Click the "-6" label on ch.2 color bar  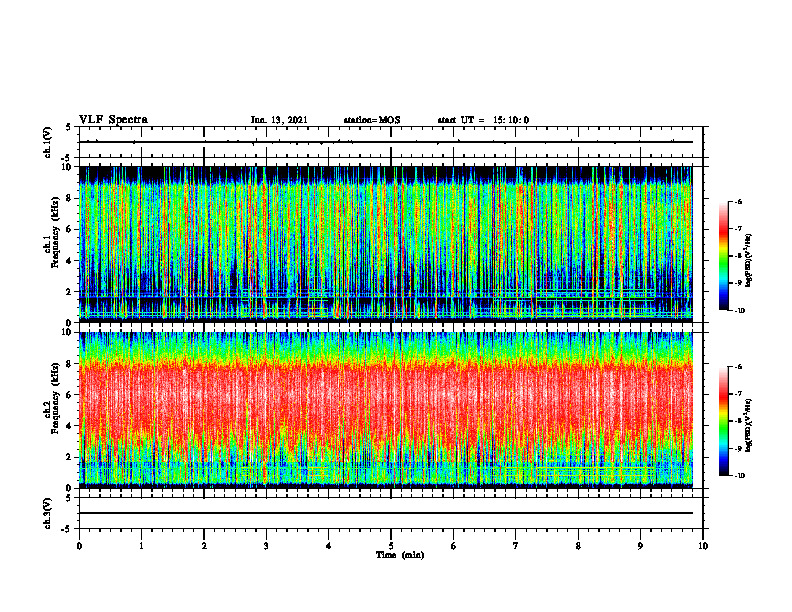point(738,367)
